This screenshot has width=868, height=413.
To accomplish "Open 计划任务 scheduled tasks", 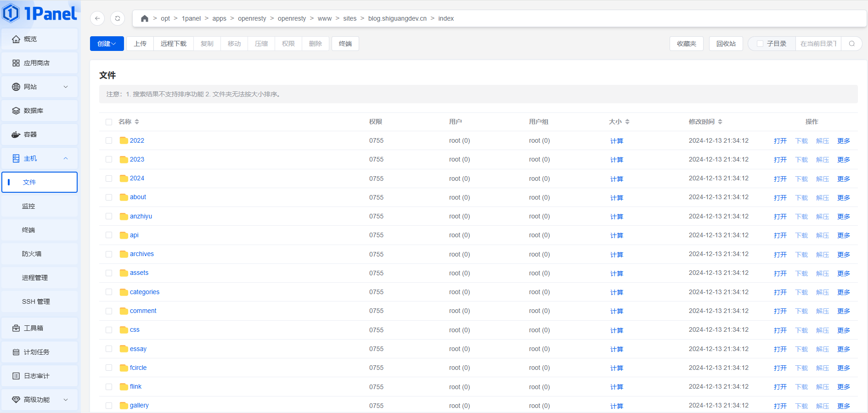I will click(39, 352).
